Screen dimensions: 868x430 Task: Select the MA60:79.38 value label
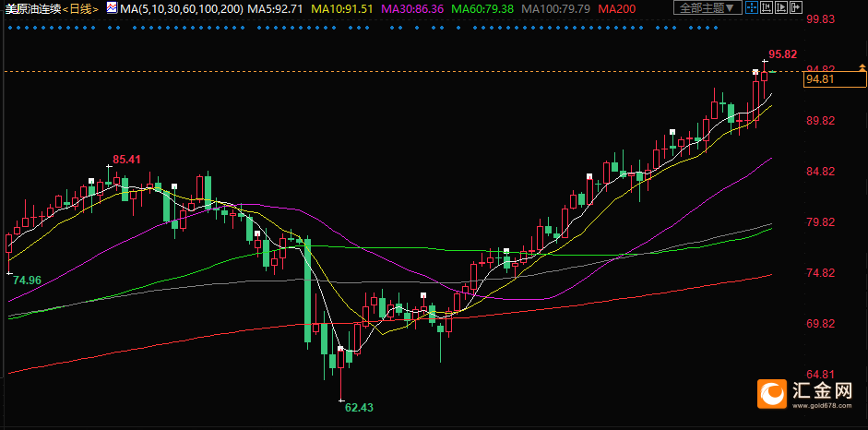482,9
